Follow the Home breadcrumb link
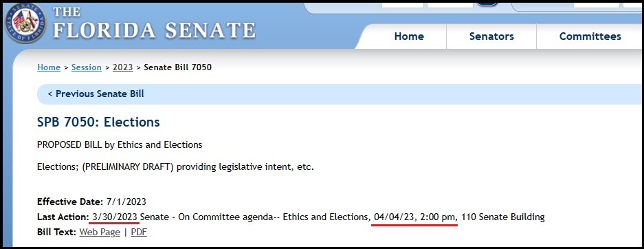The height and width of the screenshot is (249, 644). tap(49, 67)
